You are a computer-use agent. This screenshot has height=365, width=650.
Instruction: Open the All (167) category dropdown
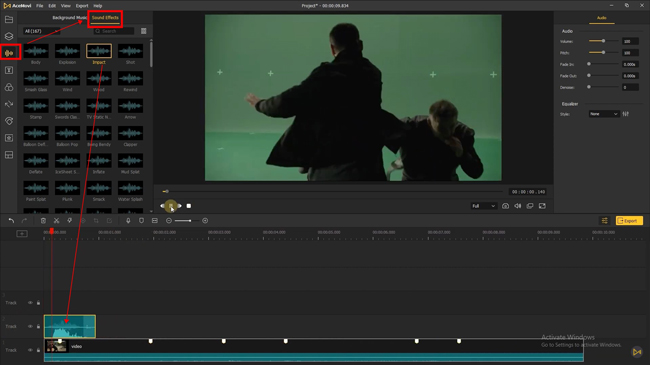coord(41,31)
